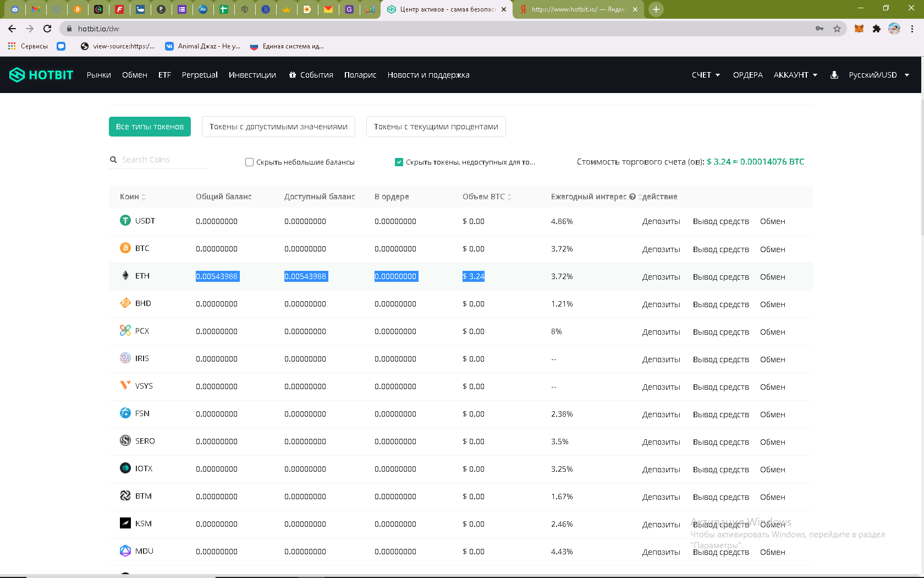924x578 pixels.
Task: Click the app download icon in header
Action: click(834, 75)
